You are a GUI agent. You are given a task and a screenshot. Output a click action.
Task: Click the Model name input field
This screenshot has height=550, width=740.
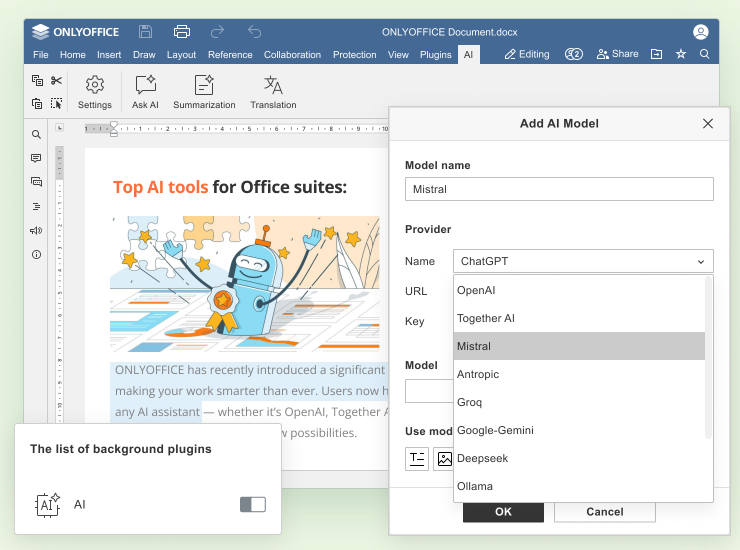559,189
